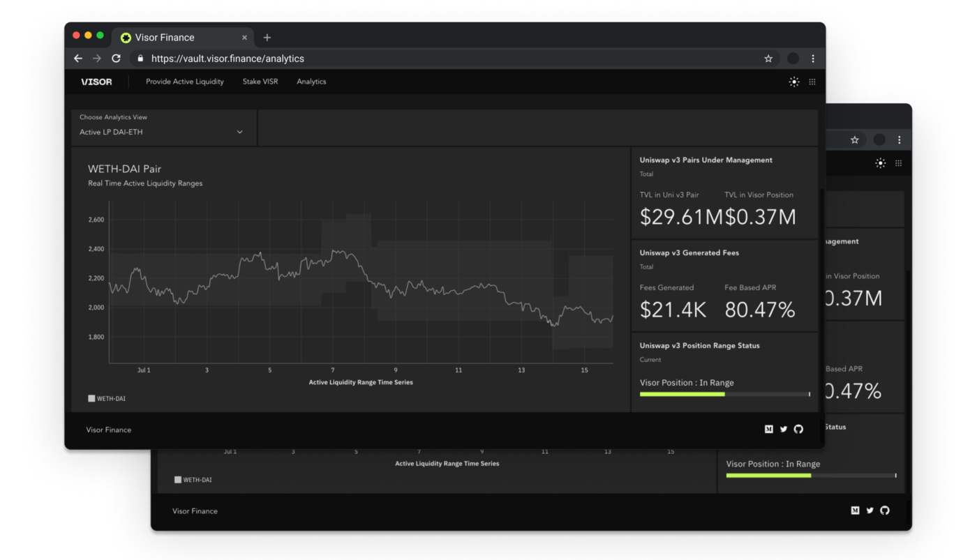Click 'Visor Position : In Range' in front window
The image size is (977, 560).
[687, 383]
